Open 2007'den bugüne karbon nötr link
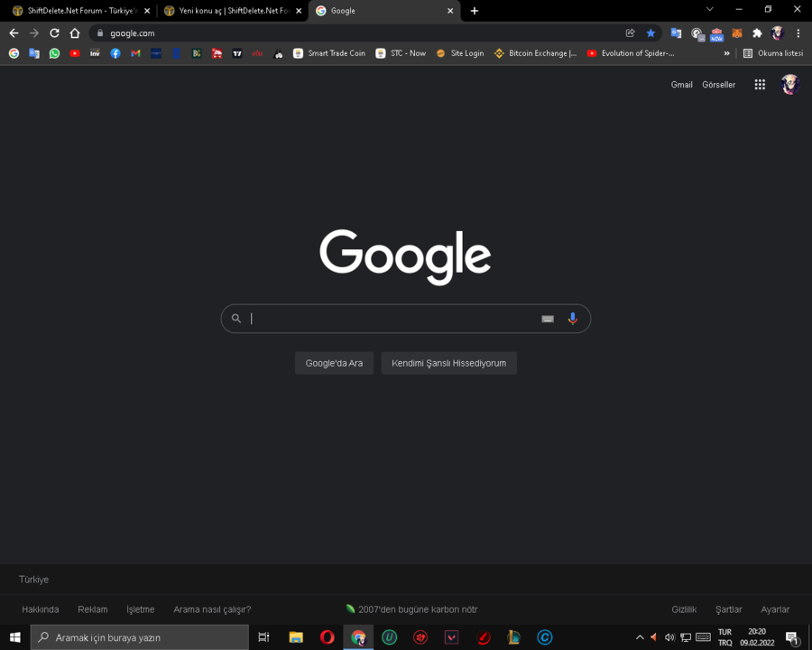The height and width of the screenshot is (650, 812). [411, 609]
